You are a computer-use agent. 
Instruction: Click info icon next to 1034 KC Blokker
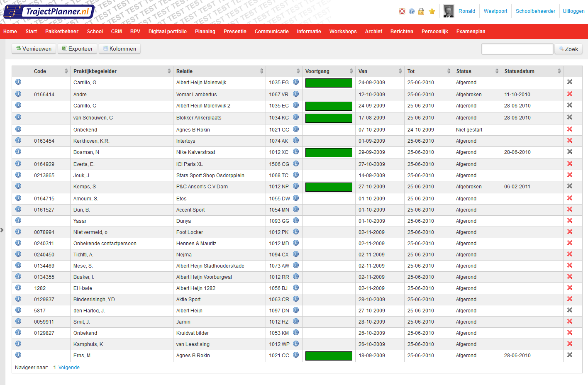pyautogui.click(x=296, y=117)
